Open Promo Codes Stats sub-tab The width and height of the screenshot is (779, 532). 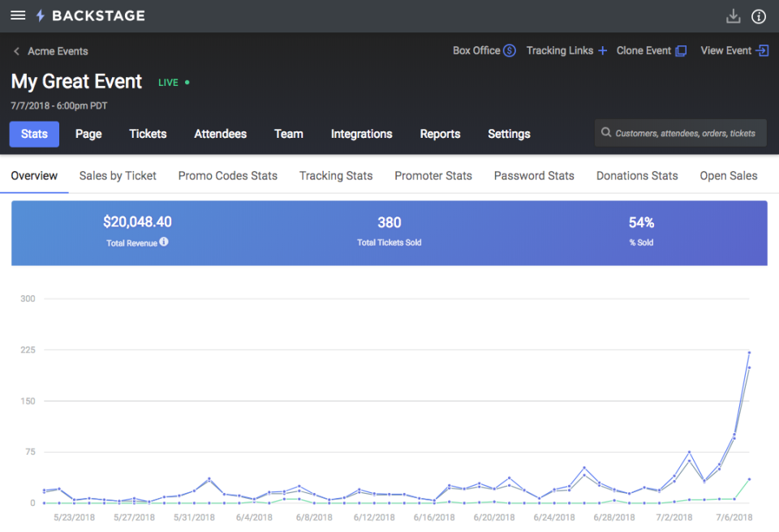(x=227, y=175)
